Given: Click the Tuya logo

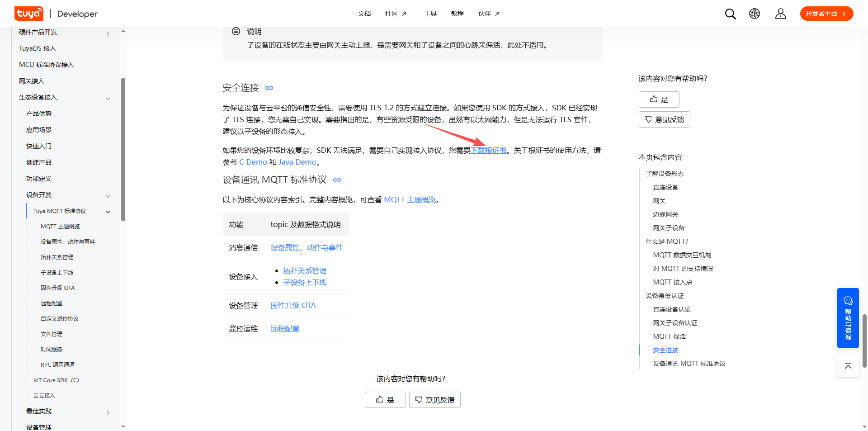Looking at the screenshot, I should tap(29, 14).
